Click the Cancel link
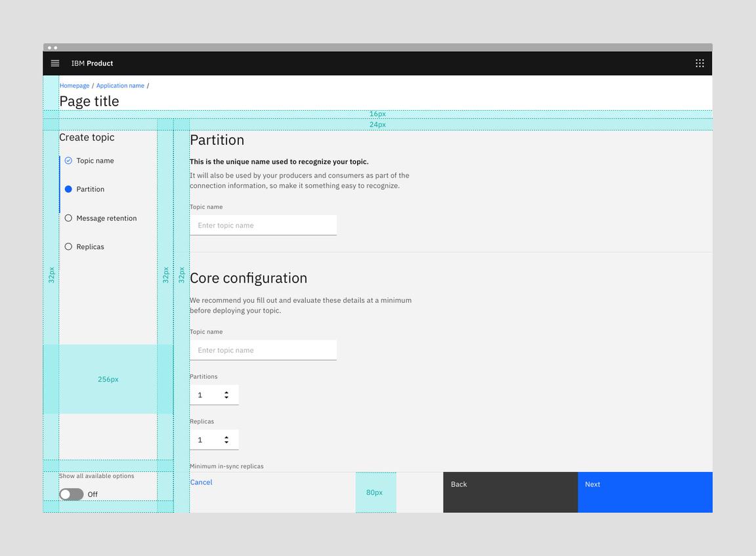Viewport: 756px width, 556px height. click(x=201, y=482)
